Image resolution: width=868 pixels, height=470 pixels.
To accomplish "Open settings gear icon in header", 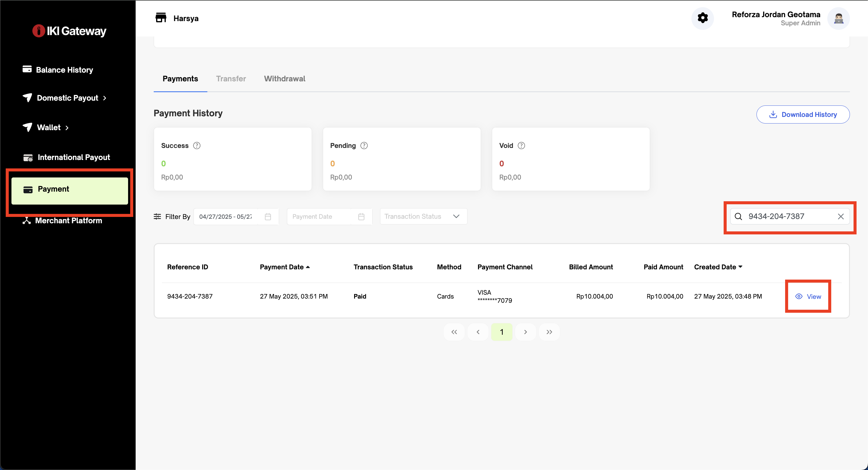I will point(703,18).
